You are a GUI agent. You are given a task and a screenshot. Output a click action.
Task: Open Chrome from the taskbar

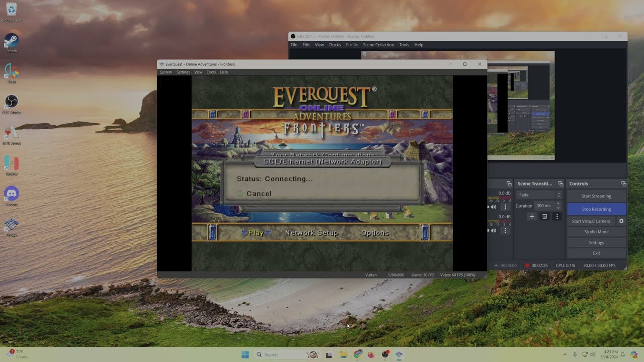coord(358,354)
